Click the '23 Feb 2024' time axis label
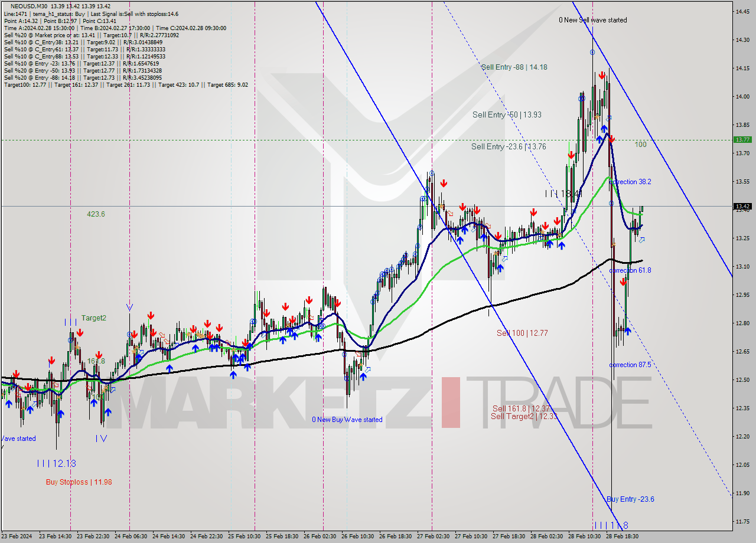This screenshot has height=543, width=756. pyautogui.click(x=17, y=537)
